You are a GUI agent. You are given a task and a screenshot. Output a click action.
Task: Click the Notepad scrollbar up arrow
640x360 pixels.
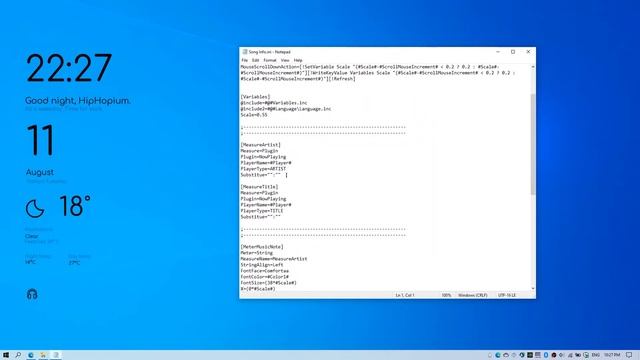click(533, 67)
